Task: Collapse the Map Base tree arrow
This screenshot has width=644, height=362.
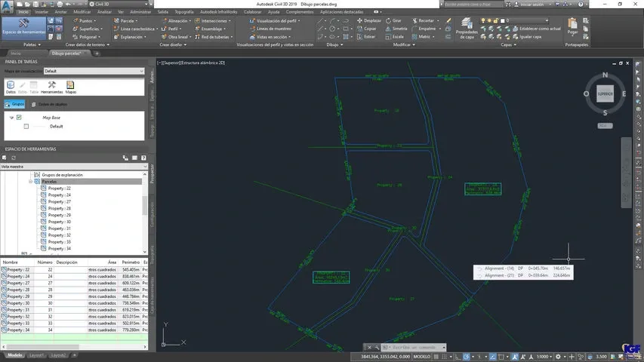Action: 11,118
